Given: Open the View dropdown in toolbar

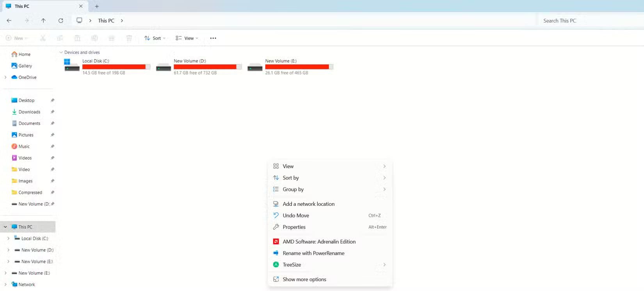Looking at the screenshot, I should point(187,38).
